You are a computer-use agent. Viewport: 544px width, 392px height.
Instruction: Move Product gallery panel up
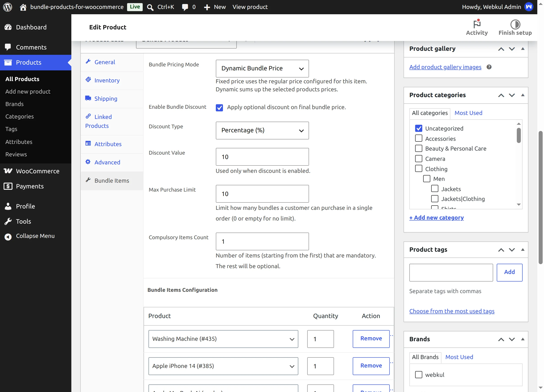coord(501,49)
